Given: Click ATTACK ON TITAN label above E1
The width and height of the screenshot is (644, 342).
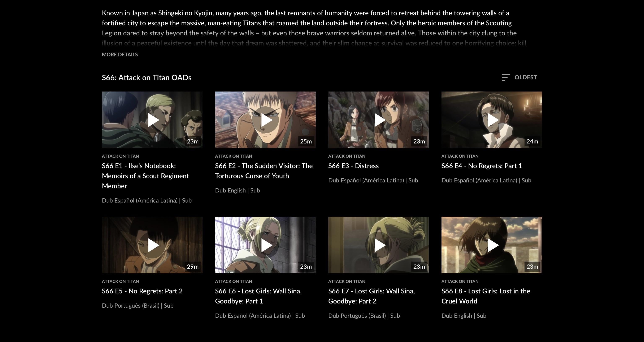Looking at the screenshot, I should coord(120,156).
